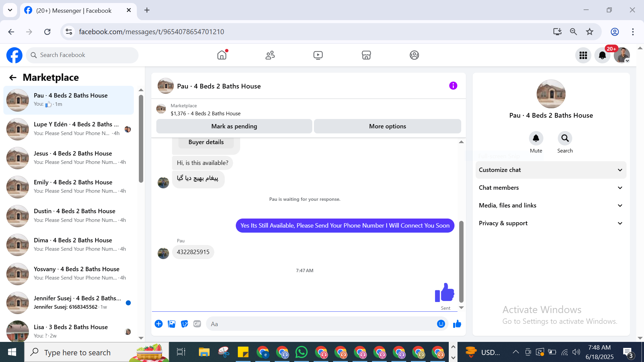Image resolution: width=644 pixels, height=362 pixels.
Task: Attach a photo using the image icon
Action: [x=171, y=324]
